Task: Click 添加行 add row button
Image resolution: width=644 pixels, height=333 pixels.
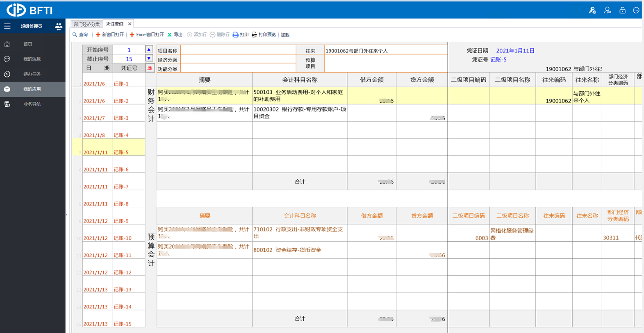Action: [x=197, y=35]
